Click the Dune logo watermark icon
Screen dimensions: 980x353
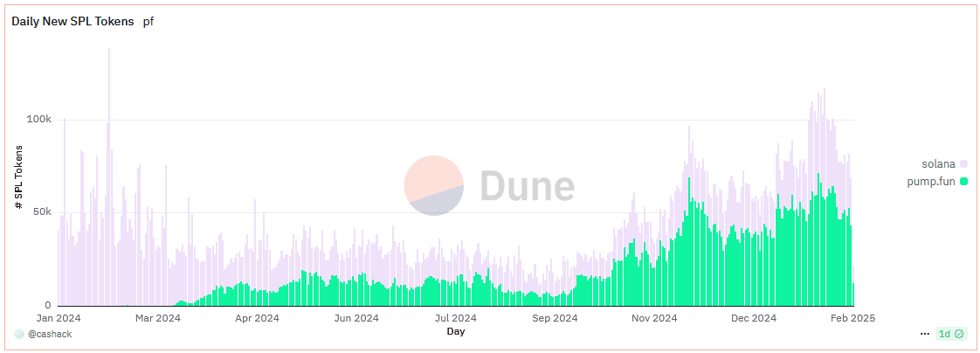click(x=434, y=185)
